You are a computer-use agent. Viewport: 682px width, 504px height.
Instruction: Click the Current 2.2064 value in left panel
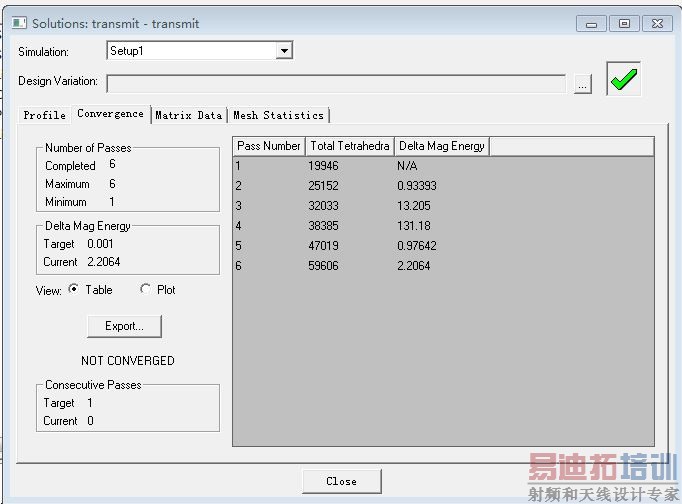tap(104, 262)
